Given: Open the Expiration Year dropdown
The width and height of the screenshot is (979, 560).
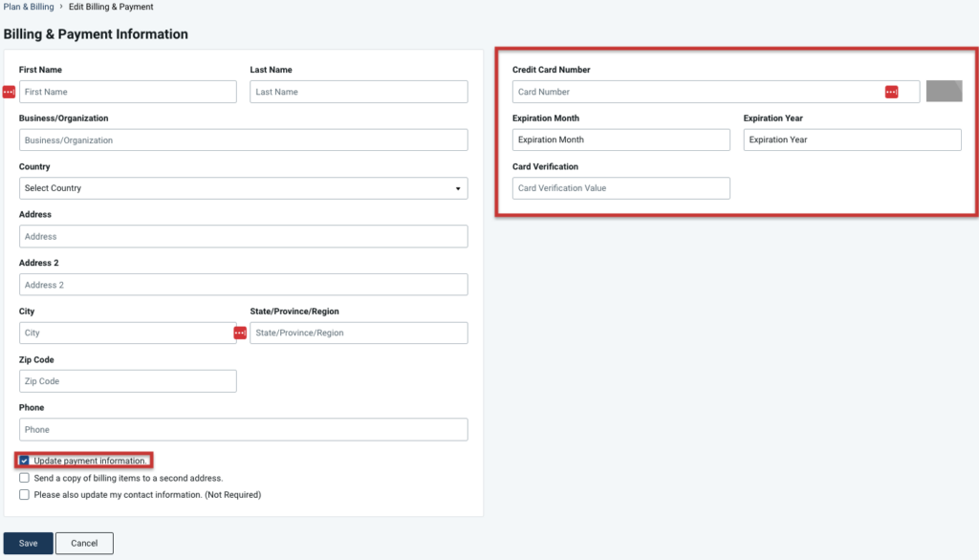Looking at the screenshot, I should (x=851, y=140).
